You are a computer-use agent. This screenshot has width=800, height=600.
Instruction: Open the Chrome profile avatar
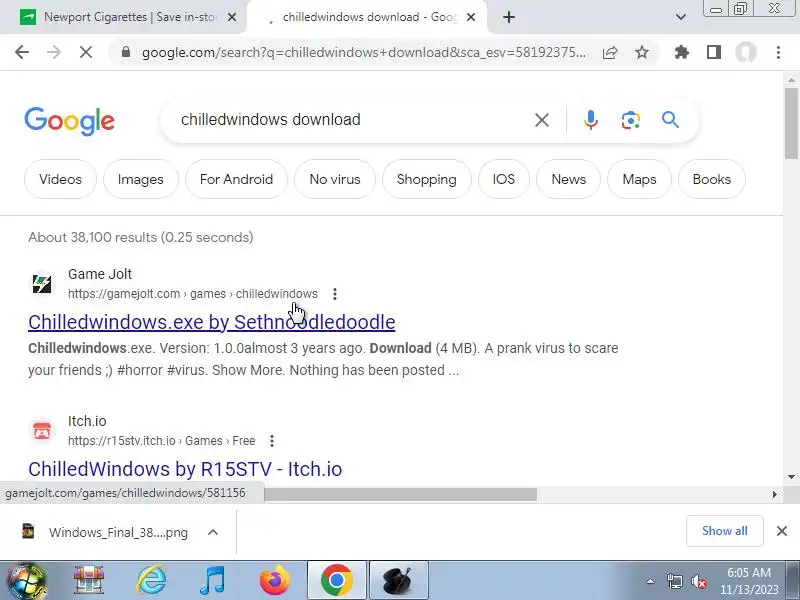pos(745,52)
